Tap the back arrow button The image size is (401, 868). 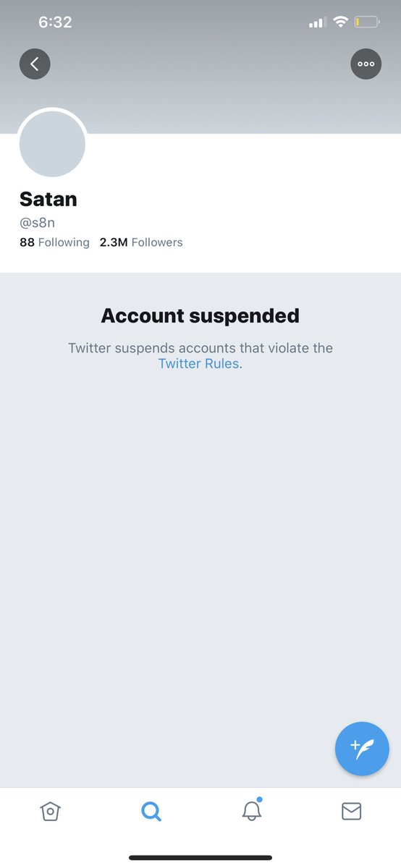coord(35,64)
